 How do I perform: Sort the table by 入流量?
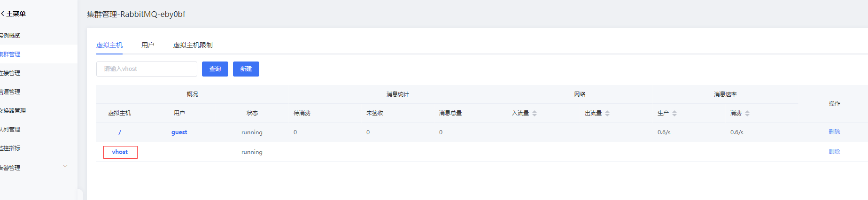click(x=535, y=113)
